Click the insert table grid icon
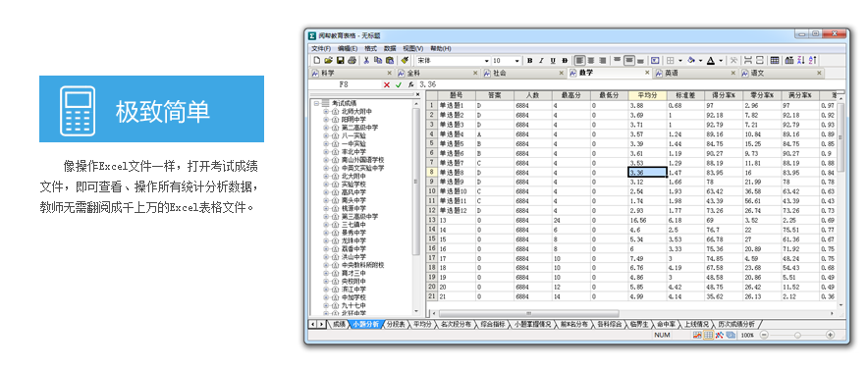This screenshot has width=868, height=371. [x=775, y=60]
